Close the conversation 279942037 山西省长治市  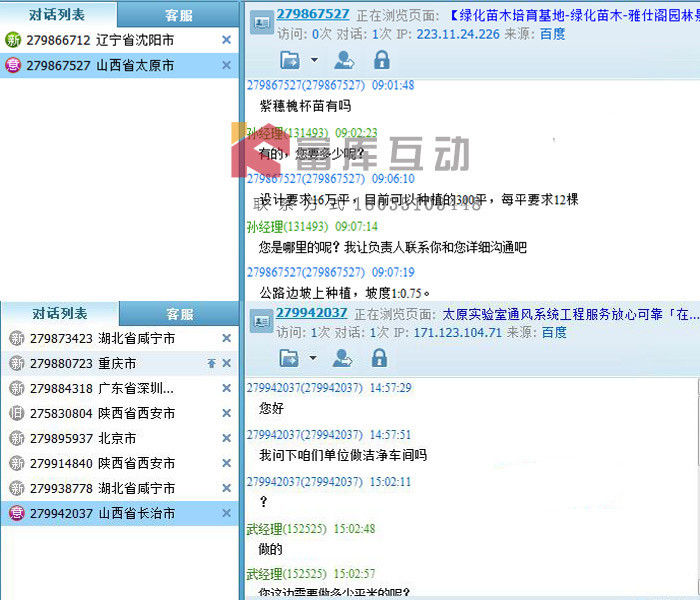click(226, 513)
